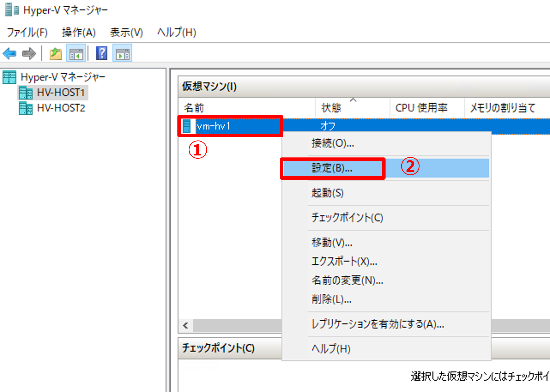The image size is (550, 392).
Task: Choose 設定(B)... from the context menu
Action: click(x=332, y=168)
